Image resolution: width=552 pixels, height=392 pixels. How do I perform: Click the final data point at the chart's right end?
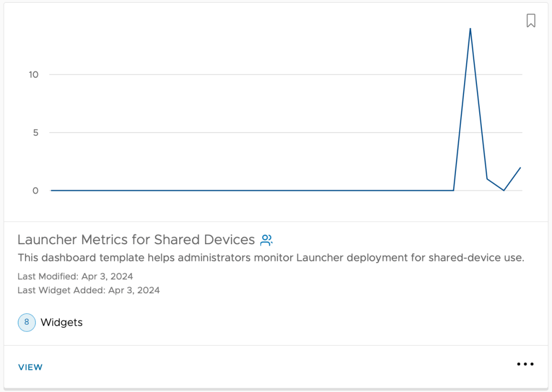coord(521,168)
